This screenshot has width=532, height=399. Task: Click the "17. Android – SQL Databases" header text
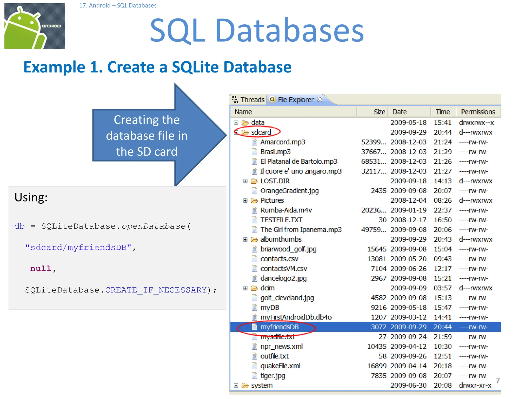(x=118, y=5)
